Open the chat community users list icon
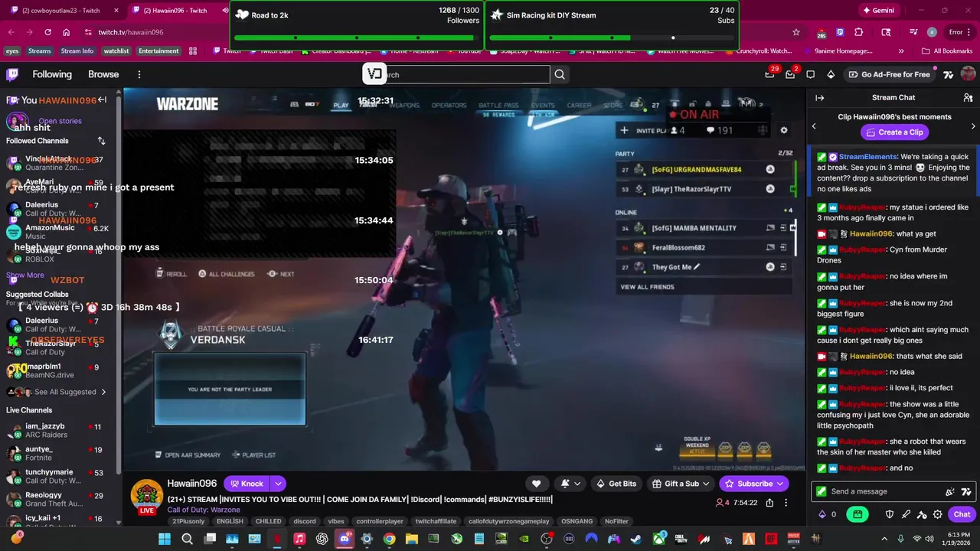This screenshot has height=551, width=980. tap(968, 98)
